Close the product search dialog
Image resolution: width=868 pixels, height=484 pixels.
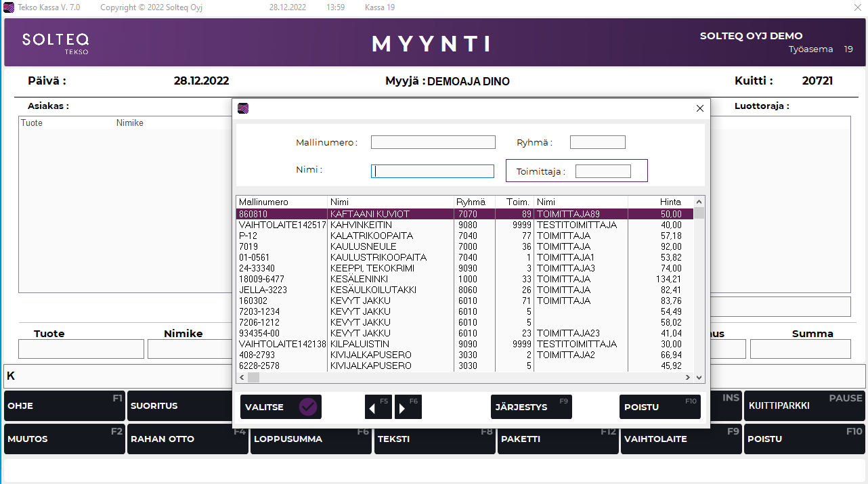coord(700,108)
